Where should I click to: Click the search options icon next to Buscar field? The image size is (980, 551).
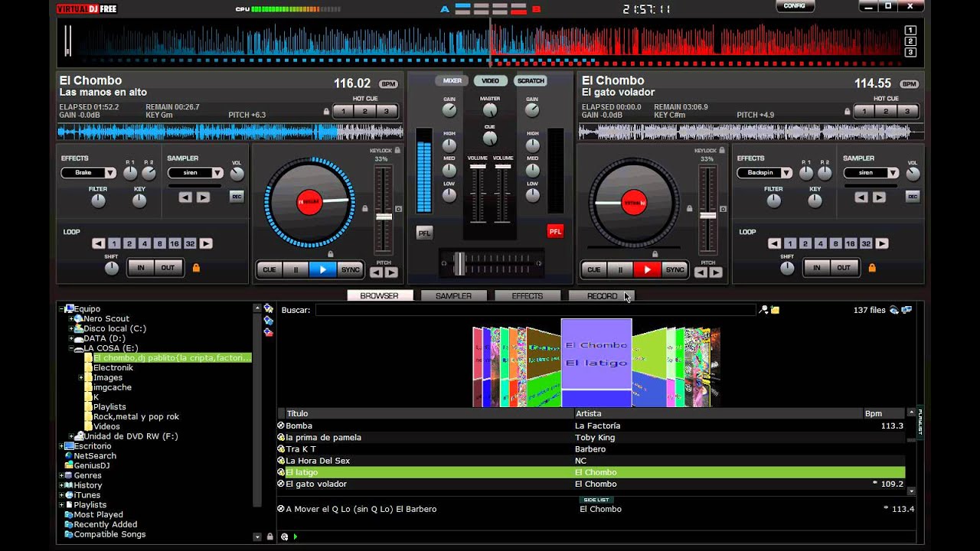pos(763,310)
